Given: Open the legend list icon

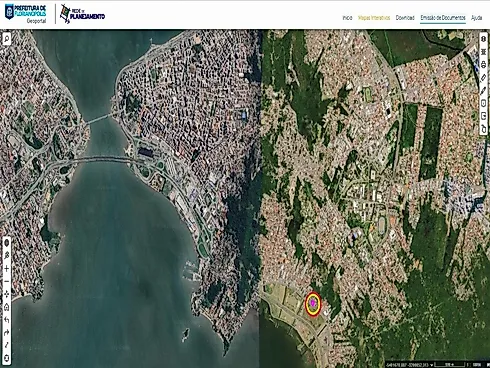Looking at the screenshot, I should pos(483,52).
